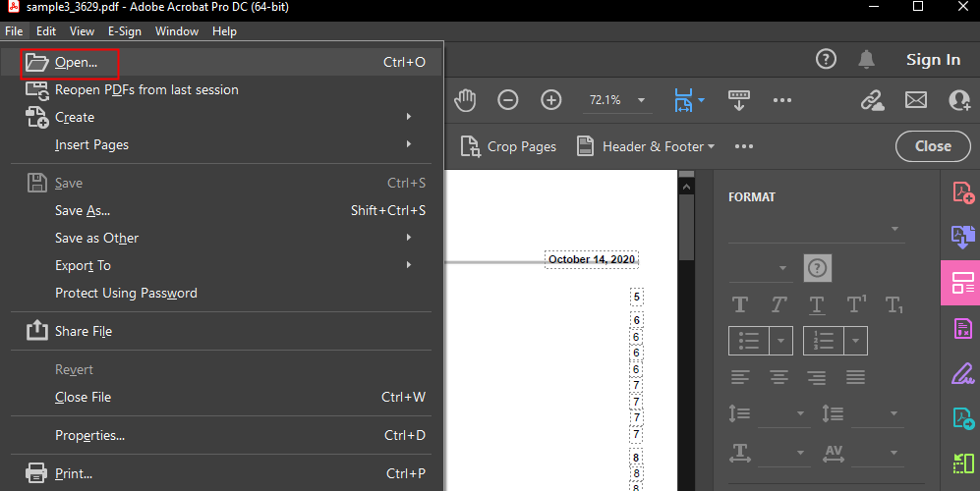The height and width of the screenshot is (491, 980).
Task: Click the Close button in edit toolbar
Action: 933,146
